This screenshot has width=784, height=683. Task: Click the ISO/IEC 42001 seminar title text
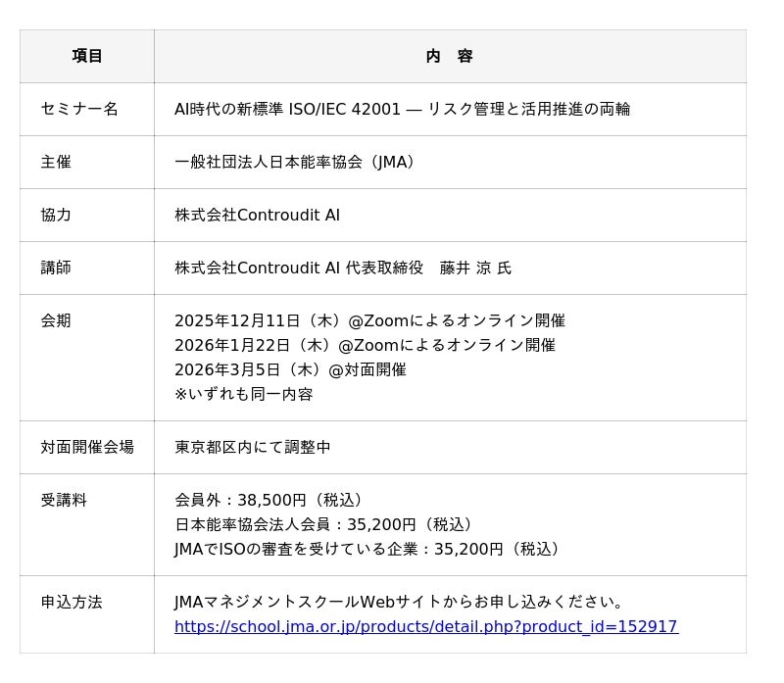402,109
